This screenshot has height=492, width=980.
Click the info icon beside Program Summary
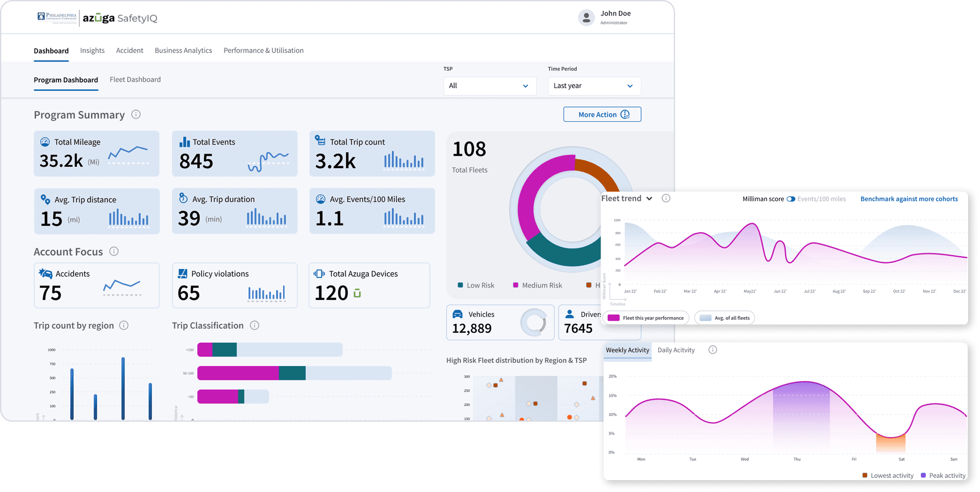pyautogui.click(x=136, y=114)
